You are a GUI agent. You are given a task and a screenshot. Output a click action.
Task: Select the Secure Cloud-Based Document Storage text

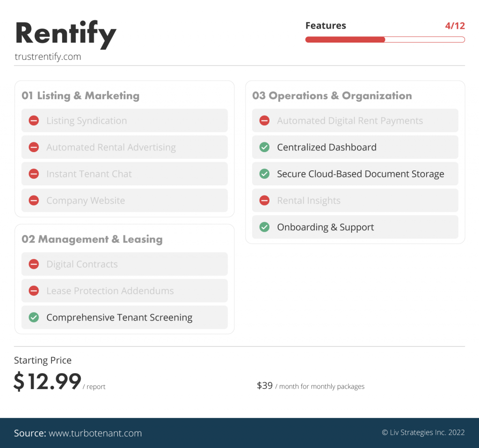(x=361, y=174)
